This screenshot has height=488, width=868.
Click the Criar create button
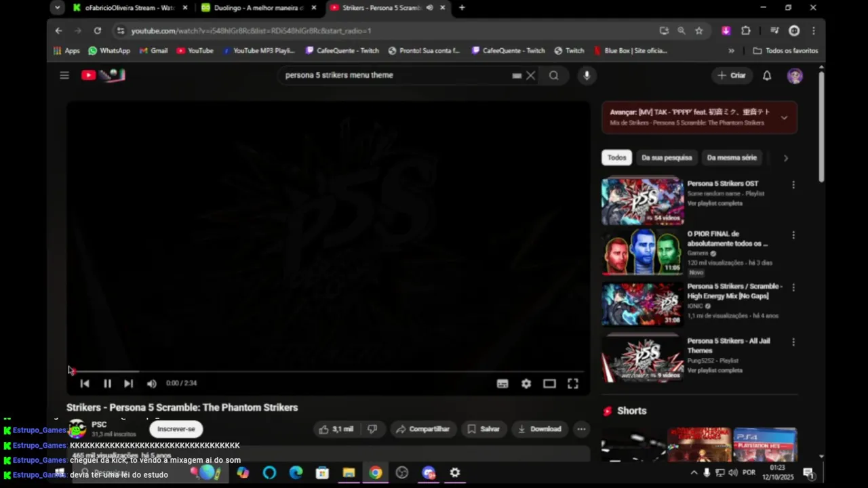pos(732,75)
